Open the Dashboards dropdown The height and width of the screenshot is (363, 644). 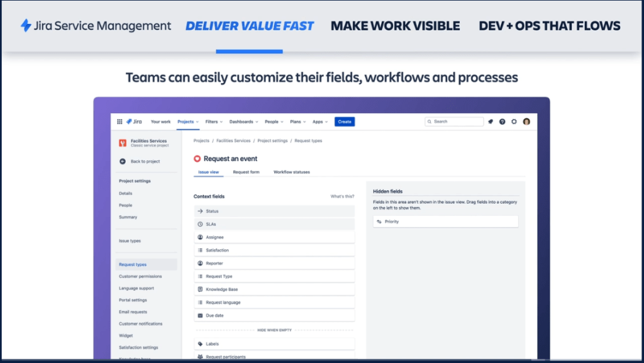coord(243,121)
